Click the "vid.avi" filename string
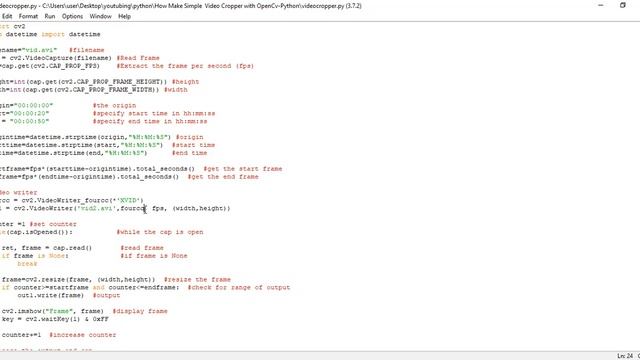The image size is (640, 360). pyautogui.click(x=39, y=50)
